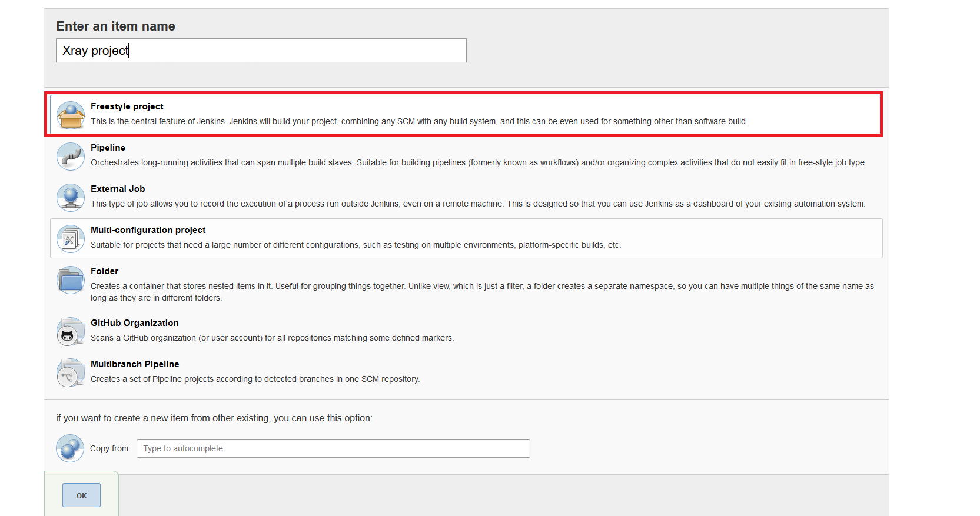Screen dimensions: 980x516
Task: Click the Pipeline description about build slaves
Action: pos(479,162)
